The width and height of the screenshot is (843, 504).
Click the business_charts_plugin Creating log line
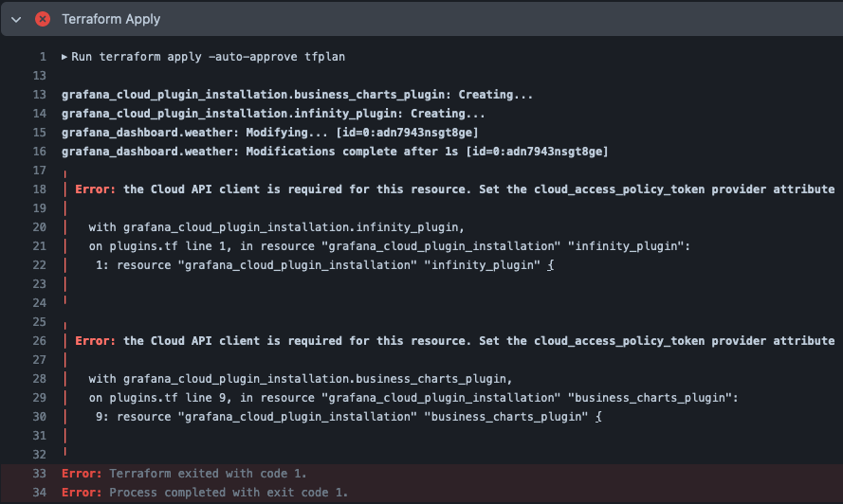297,95
